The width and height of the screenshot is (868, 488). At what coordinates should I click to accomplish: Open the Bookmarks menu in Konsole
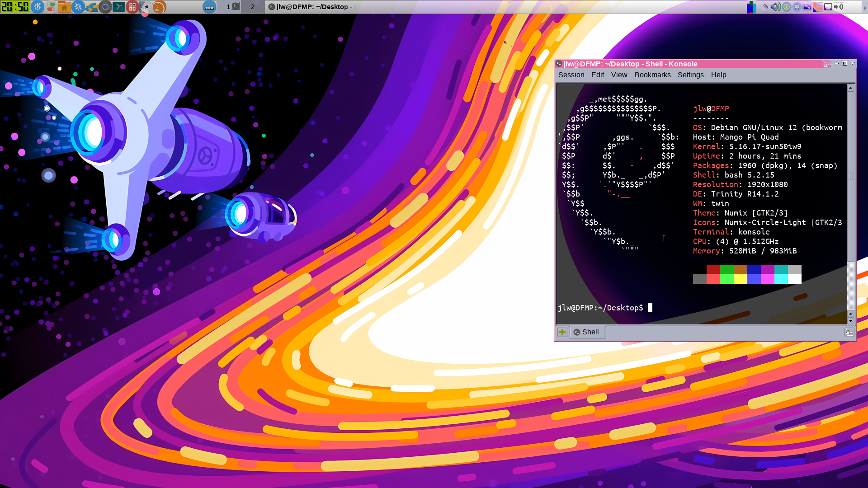(x=652, y=75)
